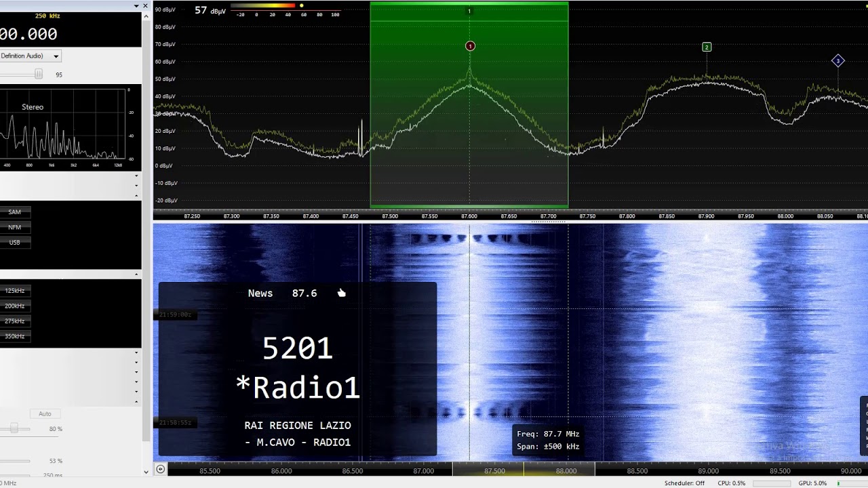The height and width of the screenshot is (488, 868).
Task: Click the Scheduler: Off status entry
Action: click(x=684, y=483)
